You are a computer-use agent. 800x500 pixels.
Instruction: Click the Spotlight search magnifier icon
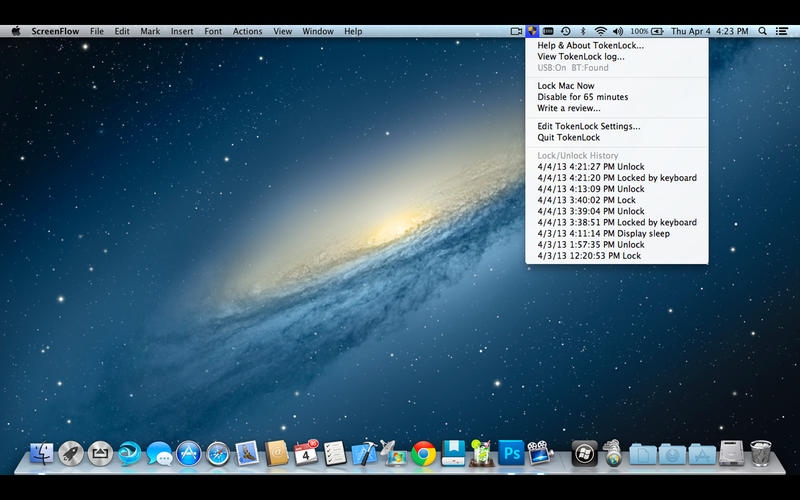click(763, 31)
